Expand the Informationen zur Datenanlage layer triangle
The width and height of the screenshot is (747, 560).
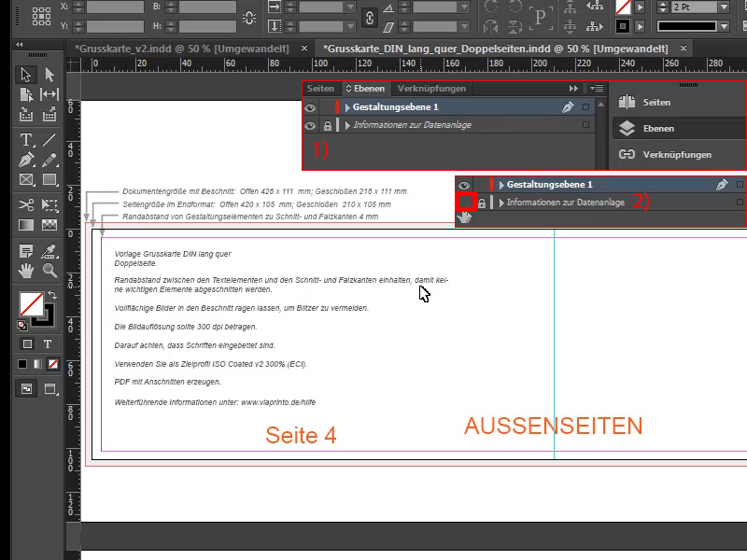347,126
